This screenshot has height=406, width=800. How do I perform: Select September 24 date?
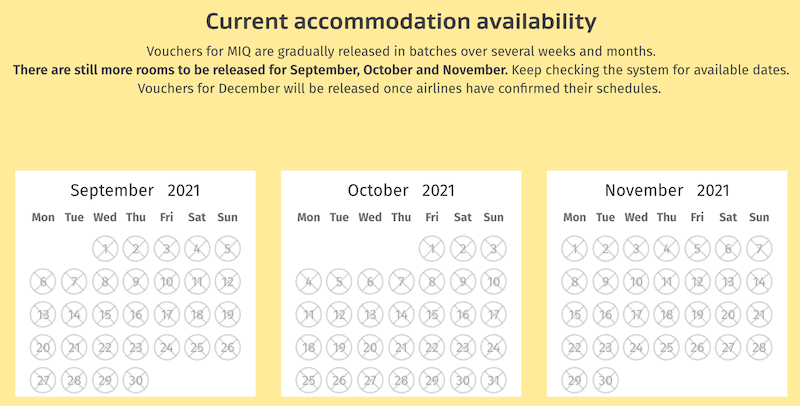pos(166,348)
